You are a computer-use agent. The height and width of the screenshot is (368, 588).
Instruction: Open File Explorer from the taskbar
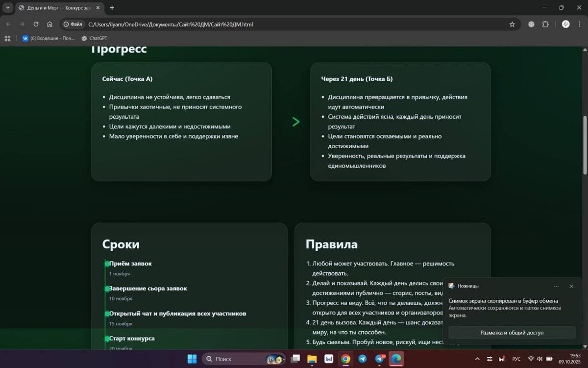point(312,359)
